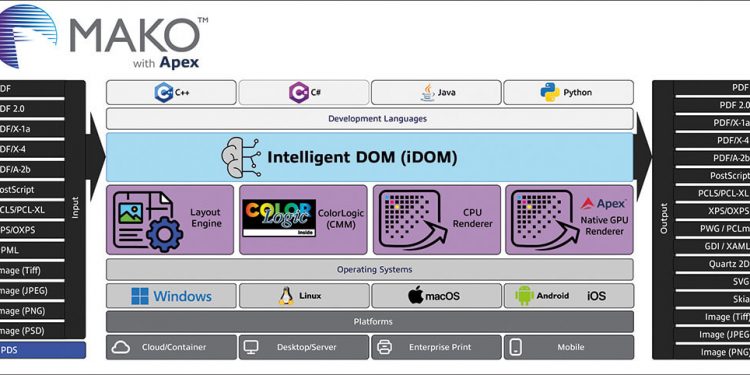Click the C++ language logo icon

coord(164,92)
